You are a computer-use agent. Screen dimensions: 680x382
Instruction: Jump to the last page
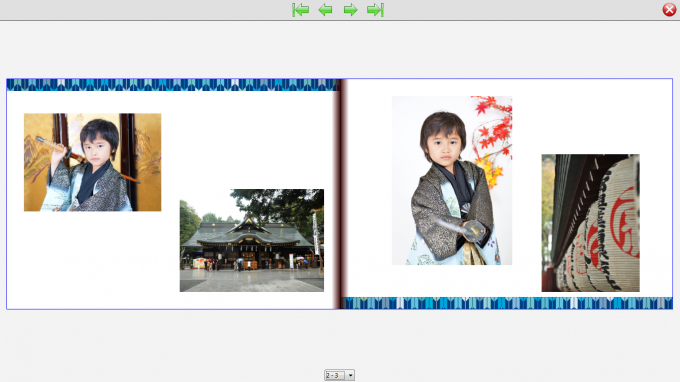(x=376, y=10)
